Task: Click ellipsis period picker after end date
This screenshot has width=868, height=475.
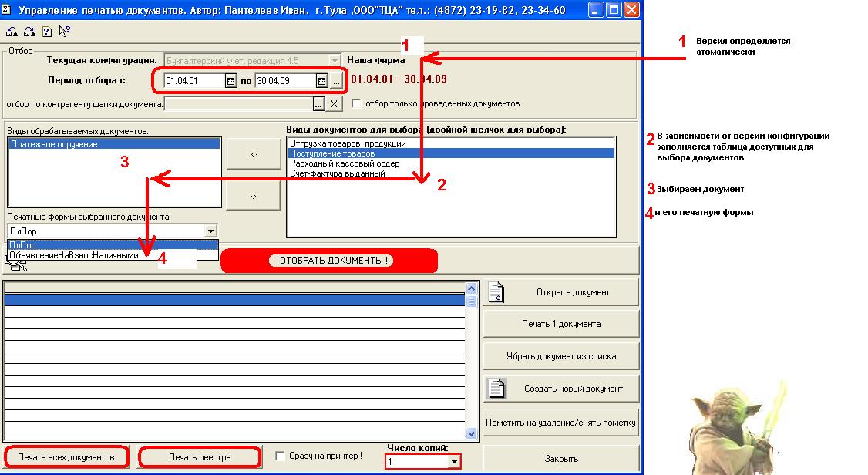Action: tap(336, 81)
